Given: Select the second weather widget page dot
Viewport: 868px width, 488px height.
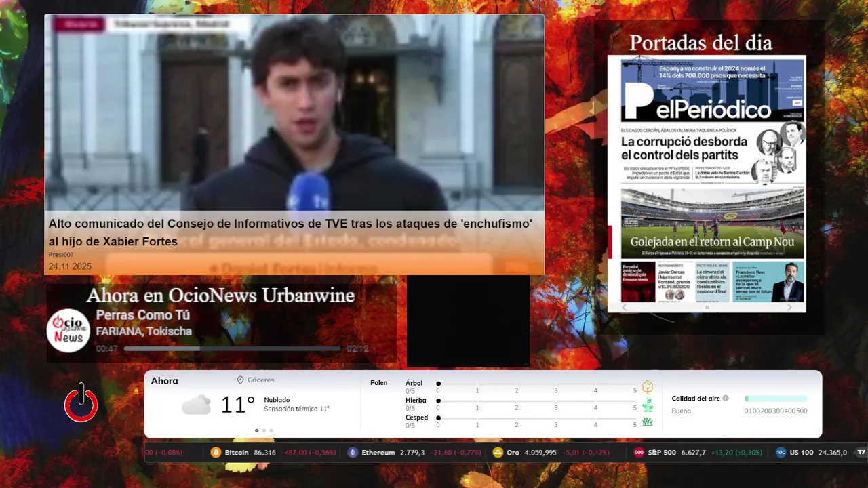Looking at the screenshot, I should 264,430.
